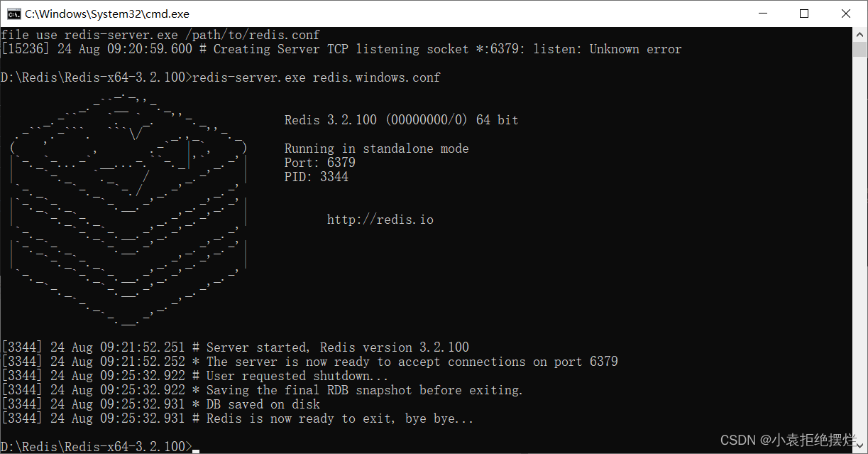868x454 pixels.
Task: Click the scrollbar down arrow
Action: pos(859,446)
